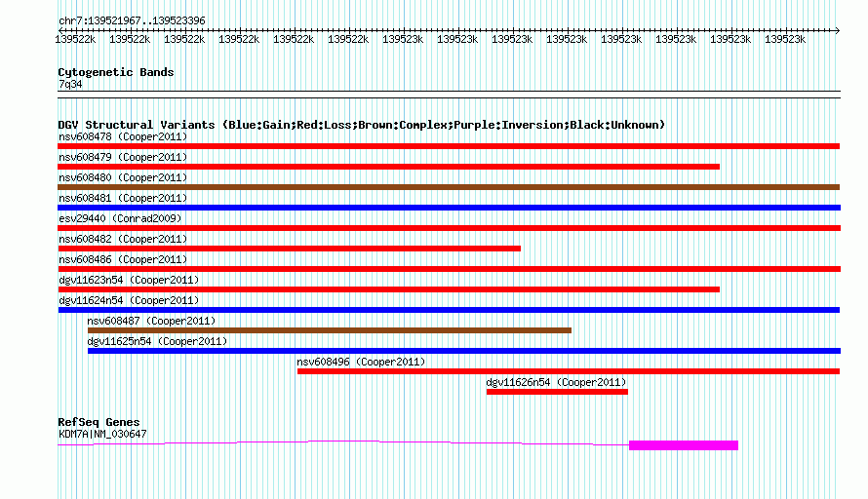Click the KDM7A magenta exon block
The image size is (868, 499).
click(x=684, y=445)
